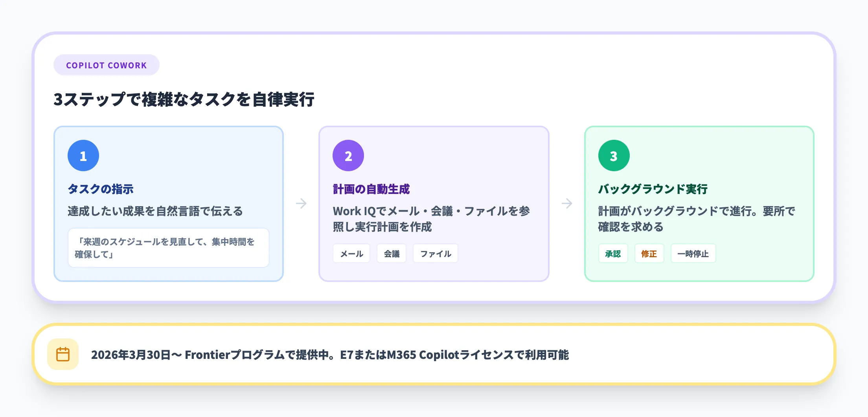Select the 承認 approval badge
This screenshot has width=868, height=417.
click(x=613, y=253)
